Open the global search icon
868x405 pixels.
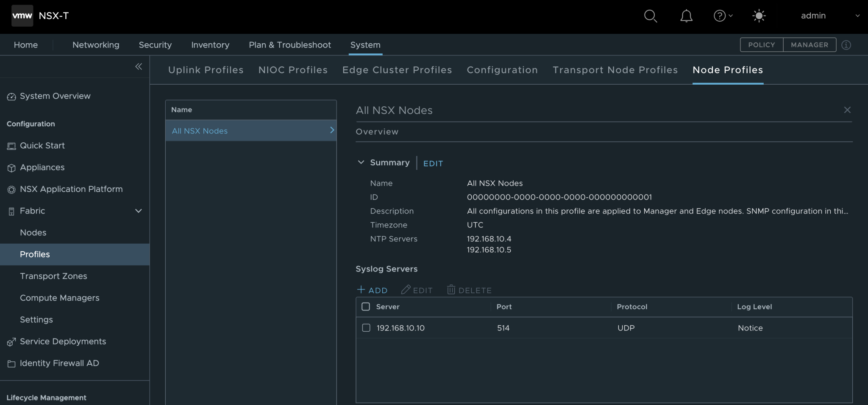(651, 16)
